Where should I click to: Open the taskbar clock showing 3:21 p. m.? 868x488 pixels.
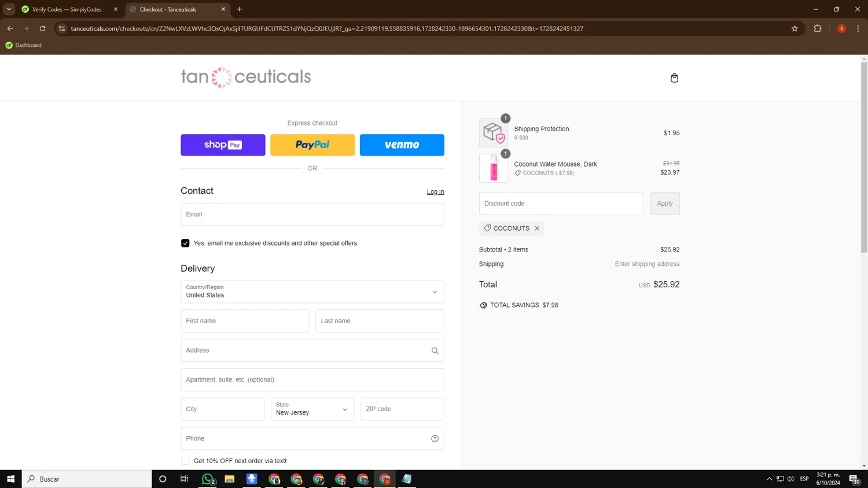coord(828,479)
